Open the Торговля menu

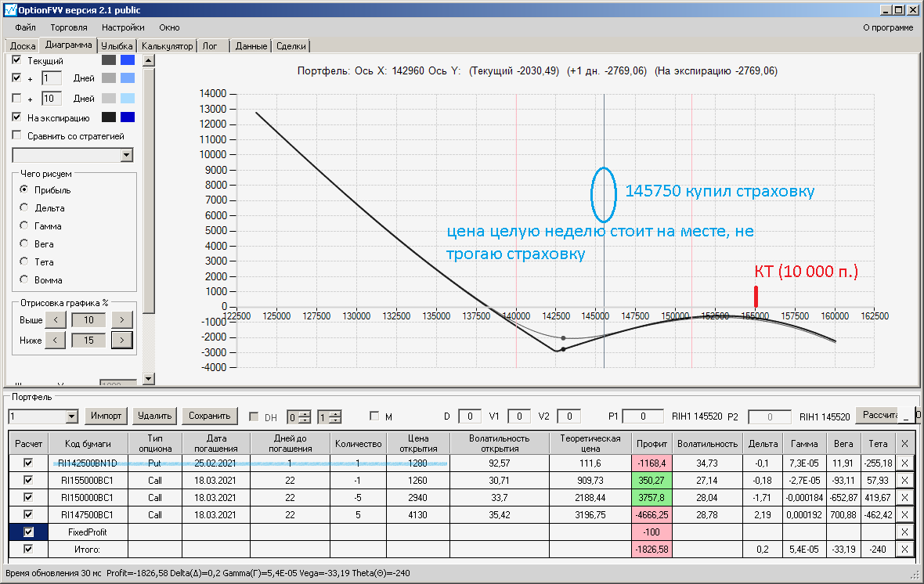click(69, 27)
